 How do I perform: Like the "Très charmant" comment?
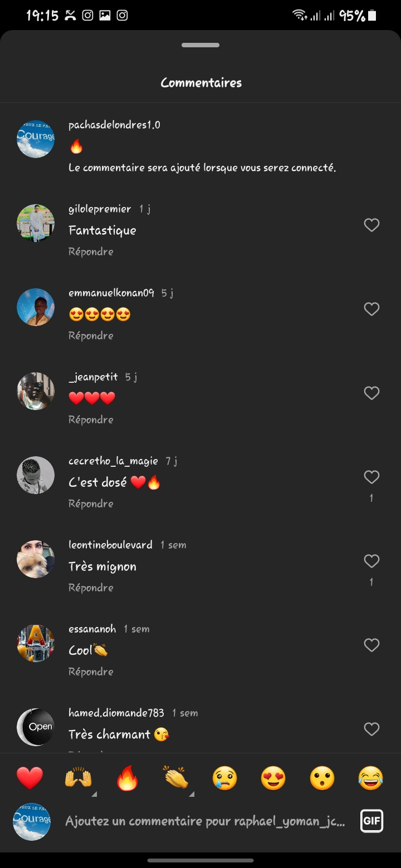pyautogui.click(x=371, y=729)
